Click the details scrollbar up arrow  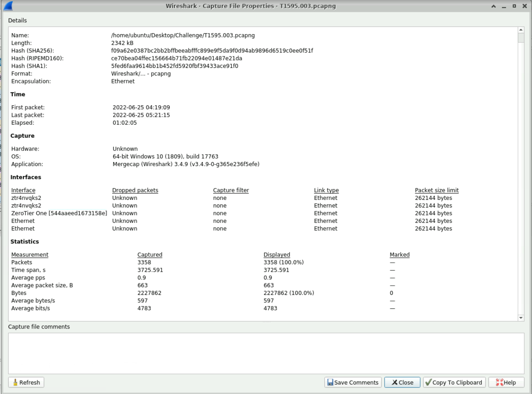click(521, 30)
